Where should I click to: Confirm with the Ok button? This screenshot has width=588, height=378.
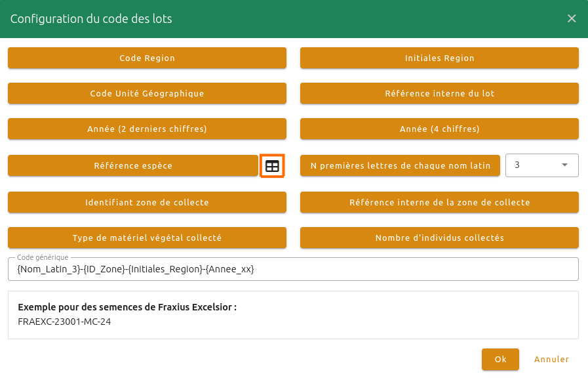click(x=500, y=359)
